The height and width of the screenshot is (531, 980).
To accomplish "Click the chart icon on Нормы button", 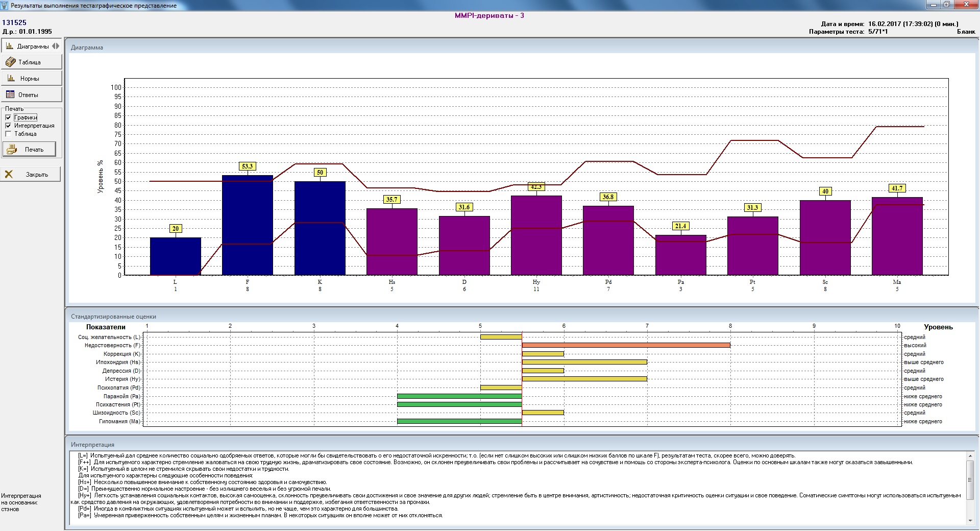I will pos(11,79).
